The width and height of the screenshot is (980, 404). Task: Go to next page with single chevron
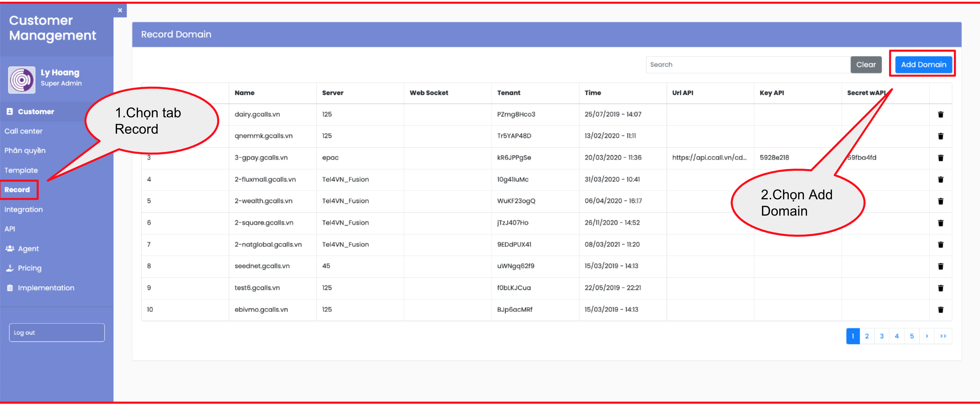pyautogui.click(x=927, y=336)
